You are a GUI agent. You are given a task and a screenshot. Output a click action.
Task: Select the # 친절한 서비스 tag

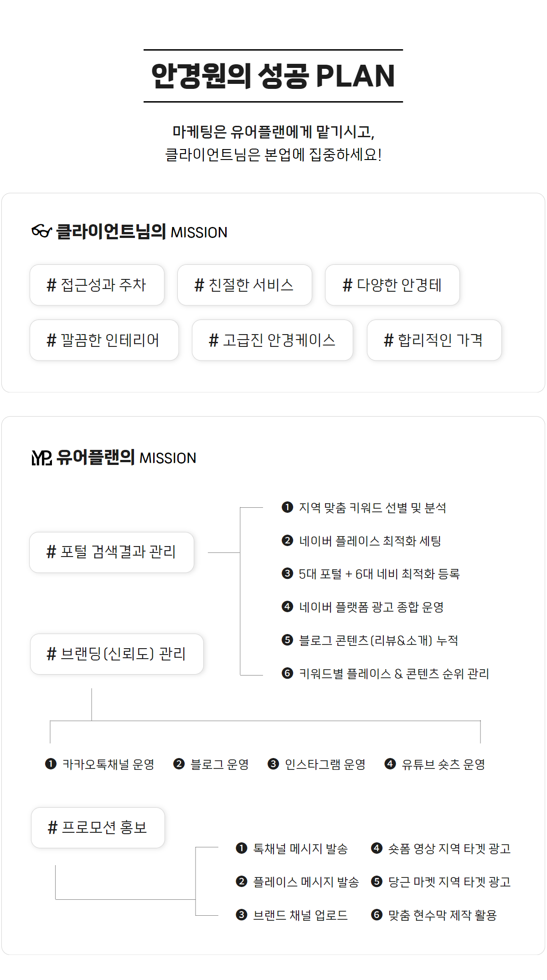tap(245, 285)
